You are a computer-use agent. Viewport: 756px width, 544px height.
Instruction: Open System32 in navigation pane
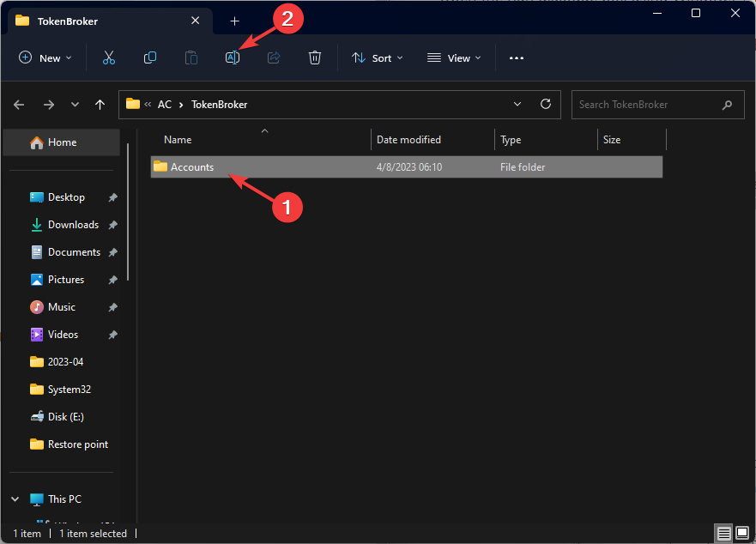[70, 390]
